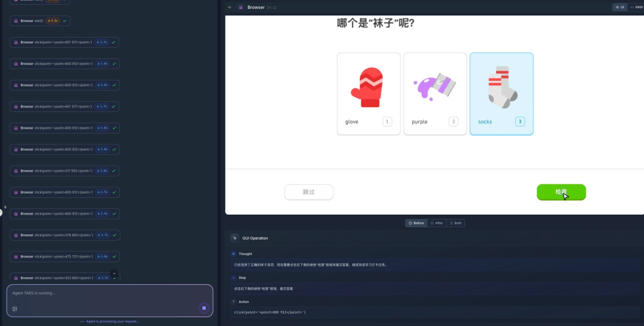Click the GUI Operation section title
The image size is (644, 326).
click(255, 238)
